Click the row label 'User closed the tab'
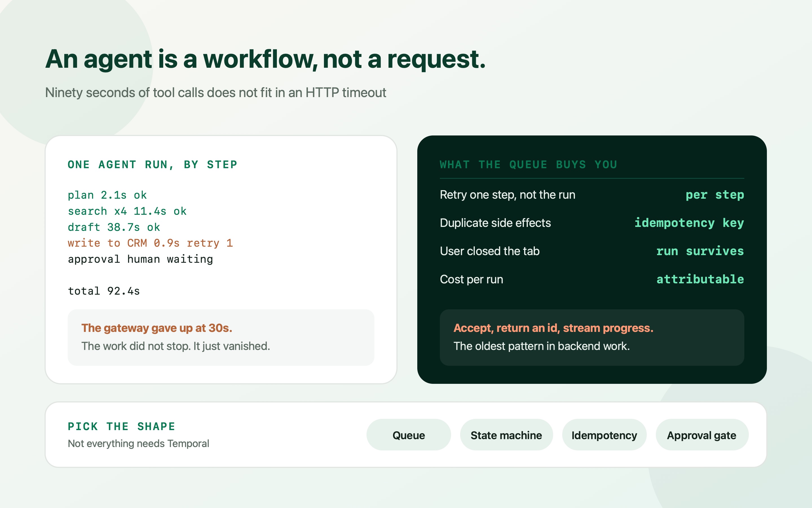Viewport: 812px width, 508px height. [489, 251]
